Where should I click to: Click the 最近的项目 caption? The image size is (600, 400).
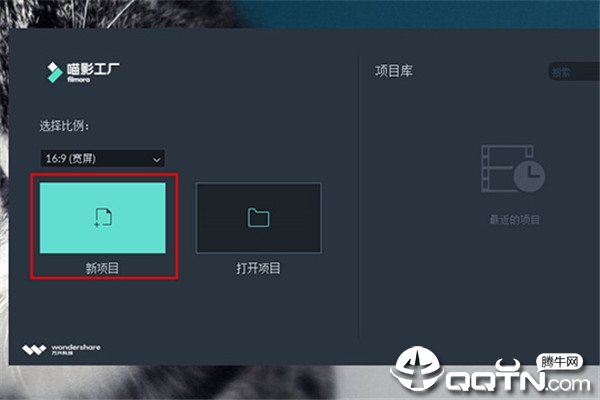coord(515,220)
